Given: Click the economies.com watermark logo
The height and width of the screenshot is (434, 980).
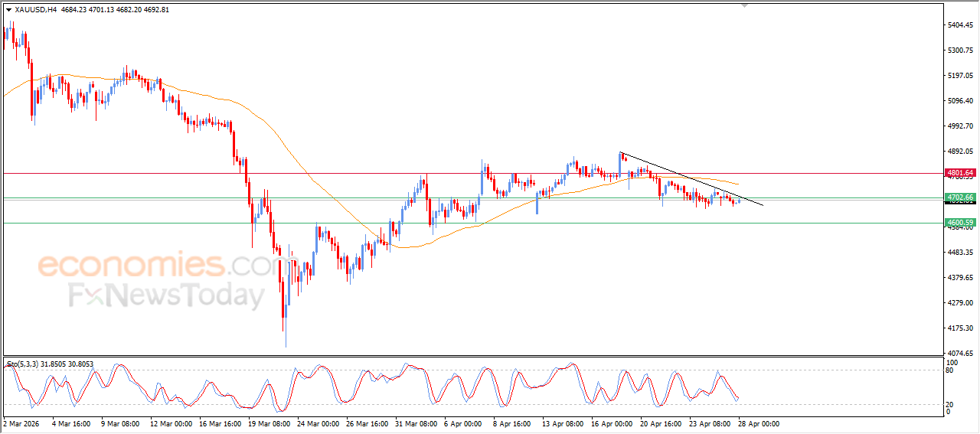Looking at the screenshot, I should (157, 266).
